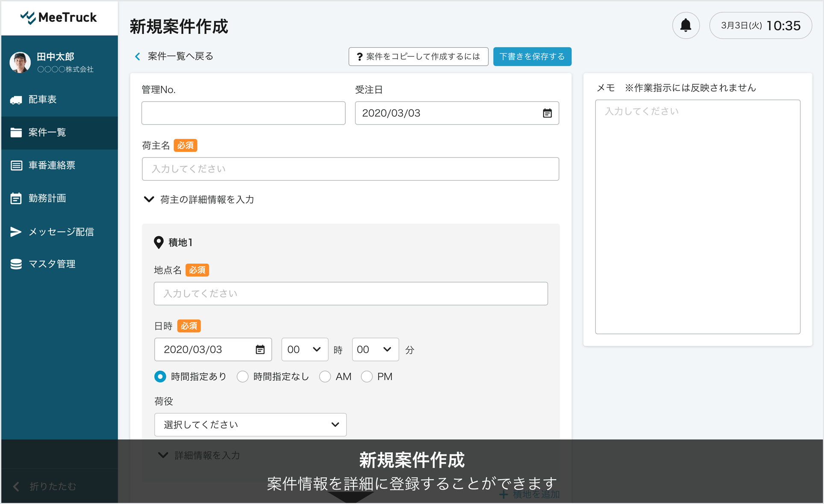
Task: Click the database マスタ管理 icon
Action: tap(16, 264)
